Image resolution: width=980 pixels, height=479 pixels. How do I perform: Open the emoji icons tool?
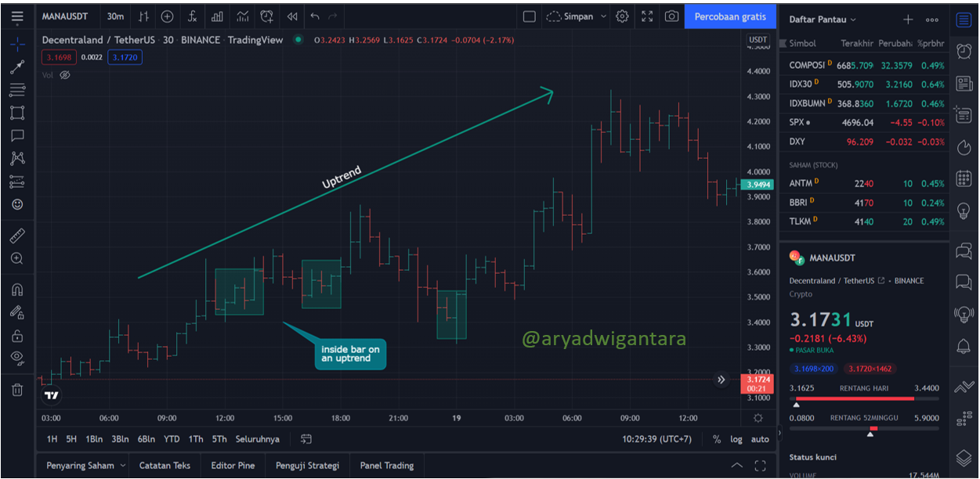[17, 204]
